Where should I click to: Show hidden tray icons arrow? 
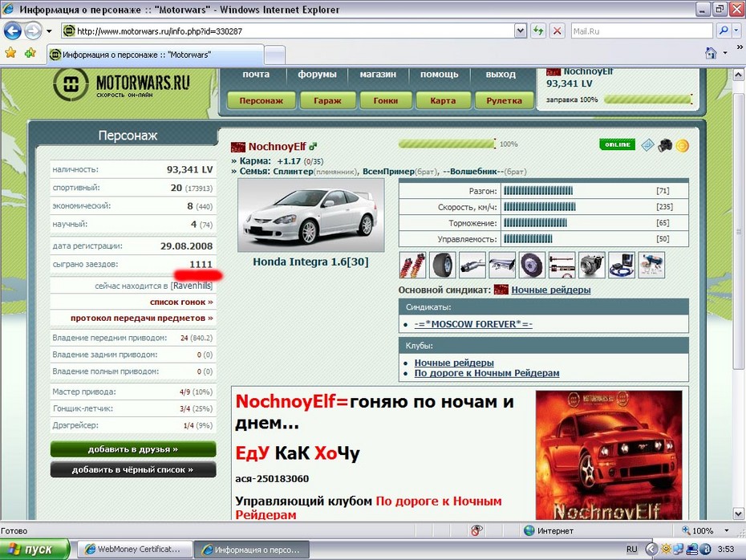[x=651, y=549]
